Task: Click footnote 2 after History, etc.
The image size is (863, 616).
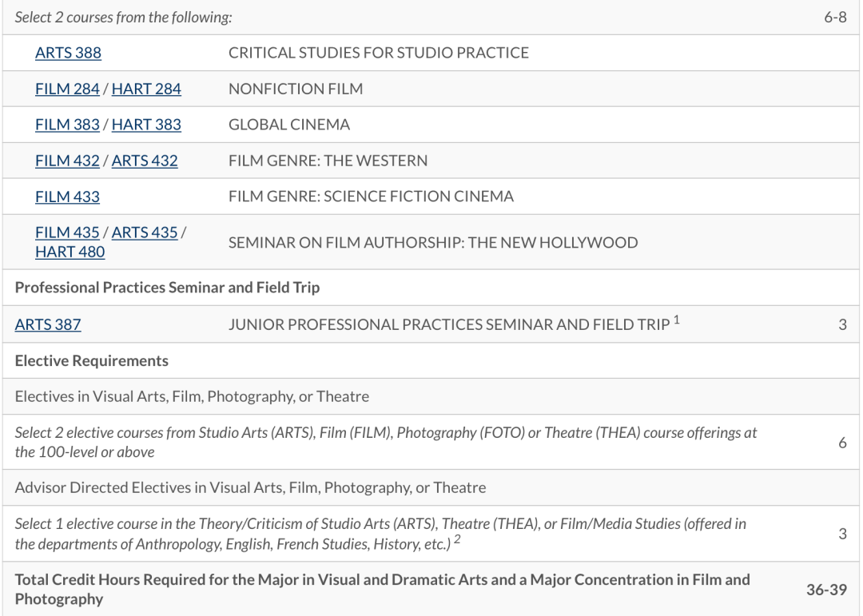Action: point(457,541)
